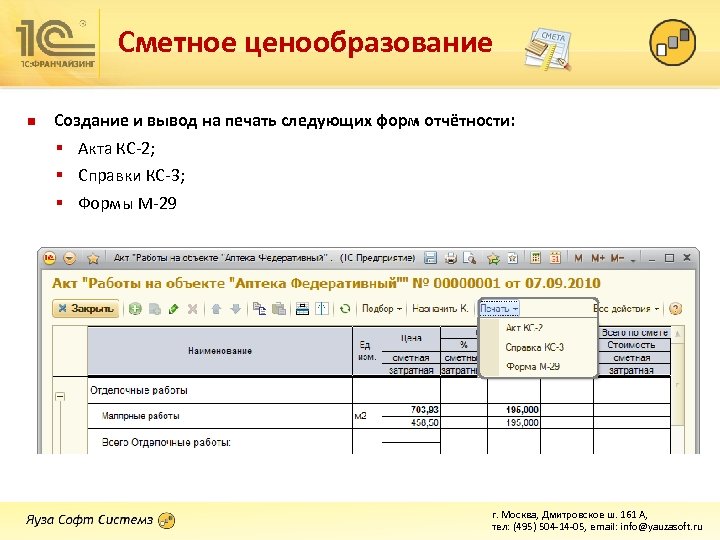The image size is (720, 540).
Task: Click the м2 unit cell
Action: coord(367,416)
